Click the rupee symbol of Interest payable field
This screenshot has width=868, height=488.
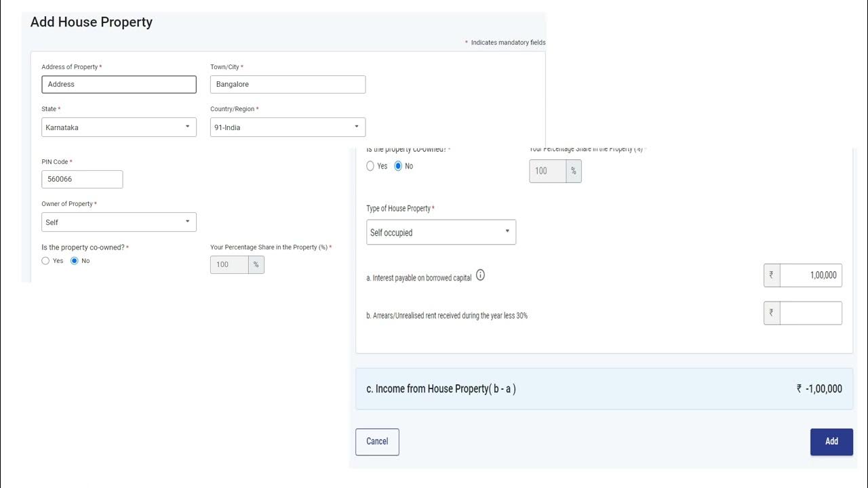click(x=771, y=275)
